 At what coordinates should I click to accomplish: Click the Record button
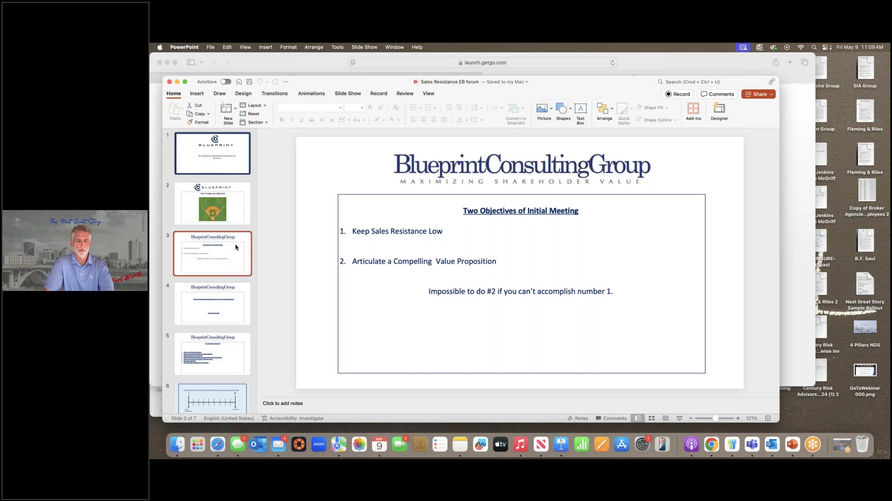point(678,94)
